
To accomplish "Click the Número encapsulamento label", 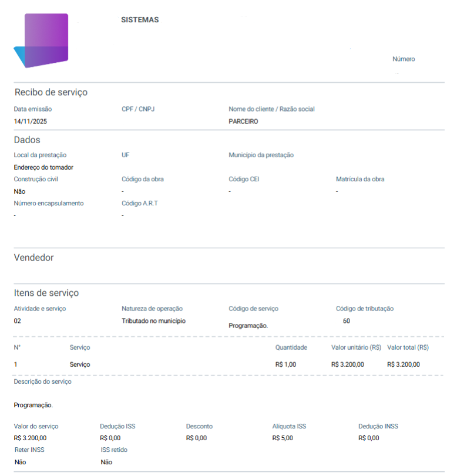I will [x=49, y=203].
